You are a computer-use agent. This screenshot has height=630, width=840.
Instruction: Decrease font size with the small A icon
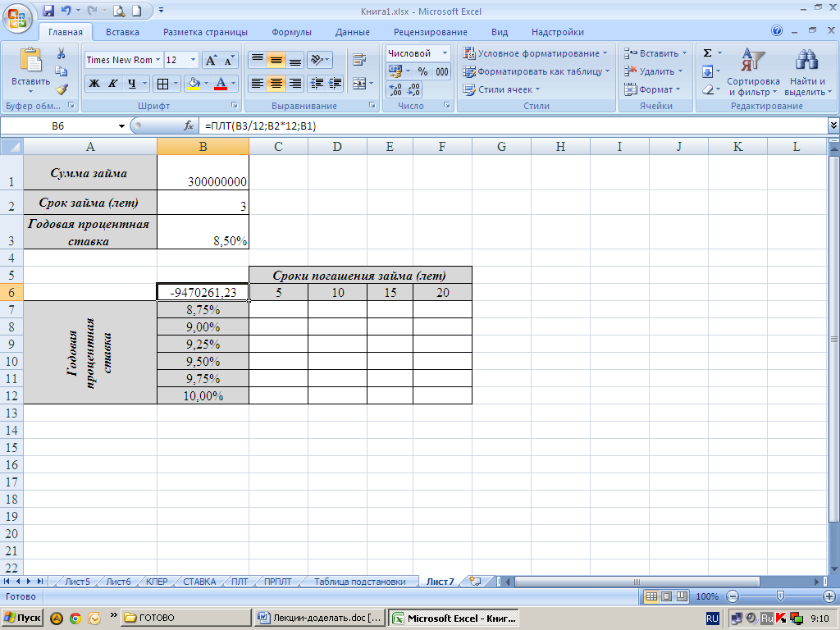[x=230, y=60]
